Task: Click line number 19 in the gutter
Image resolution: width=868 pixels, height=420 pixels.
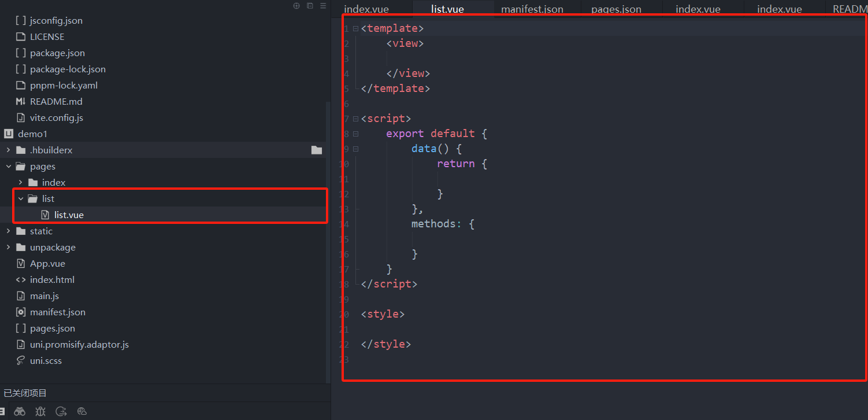Action: (346, 299)
